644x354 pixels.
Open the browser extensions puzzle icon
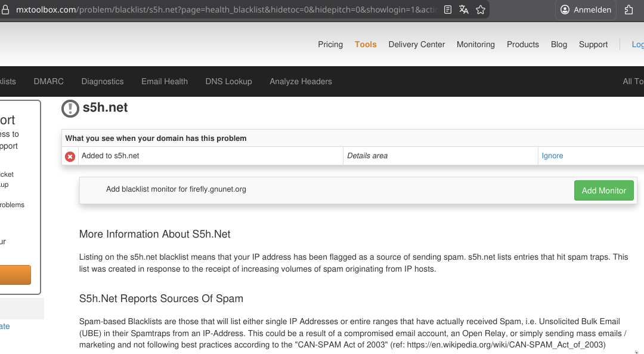(628, 10)
